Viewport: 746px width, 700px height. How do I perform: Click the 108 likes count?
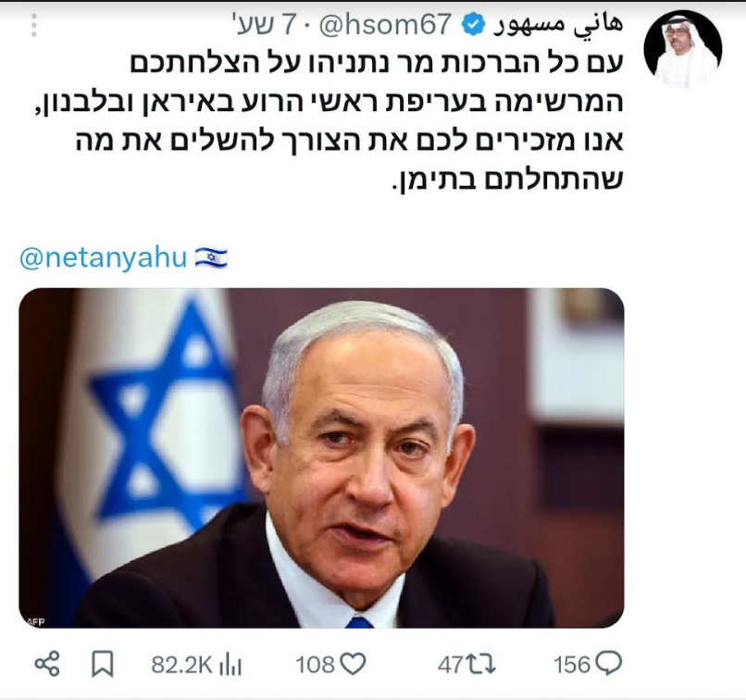315,664
